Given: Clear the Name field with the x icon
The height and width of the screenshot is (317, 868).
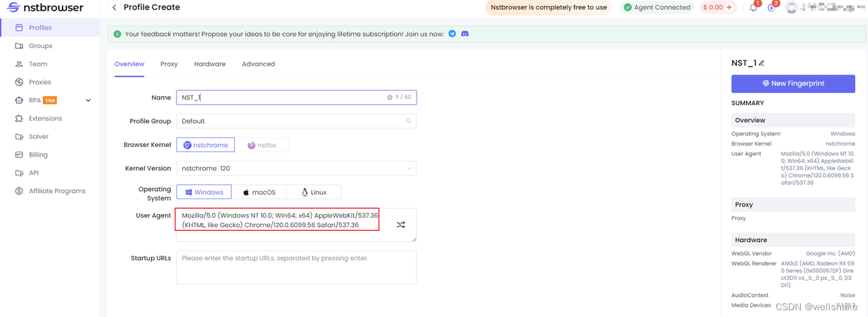Looking at the screenshot, I should [390, 98].
